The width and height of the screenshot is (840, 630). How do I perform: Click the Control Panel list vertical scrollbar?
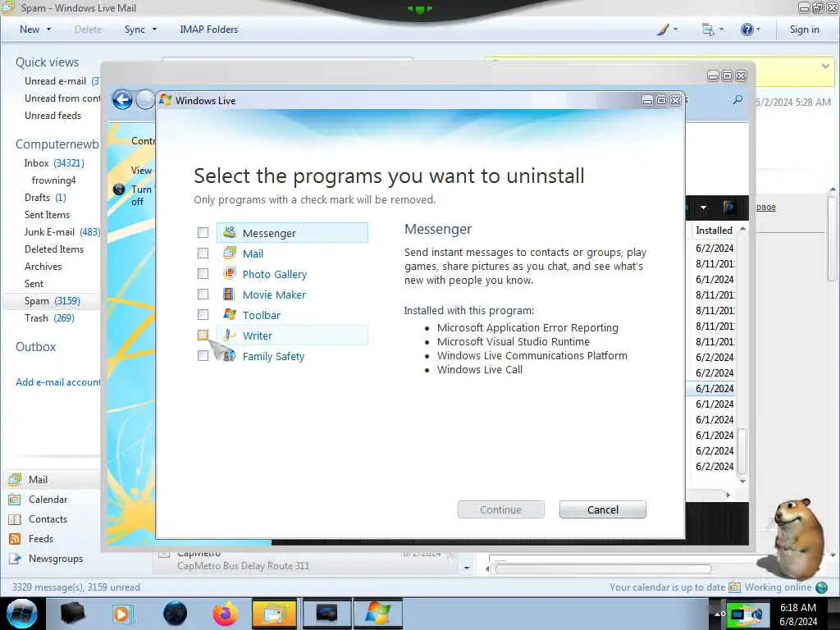742,450
